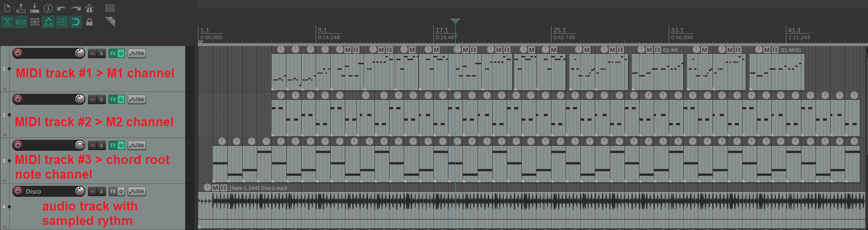Solo MIDI track #3
The height and width of the screenshot is (230, 868).
click(x=101, y=145)
